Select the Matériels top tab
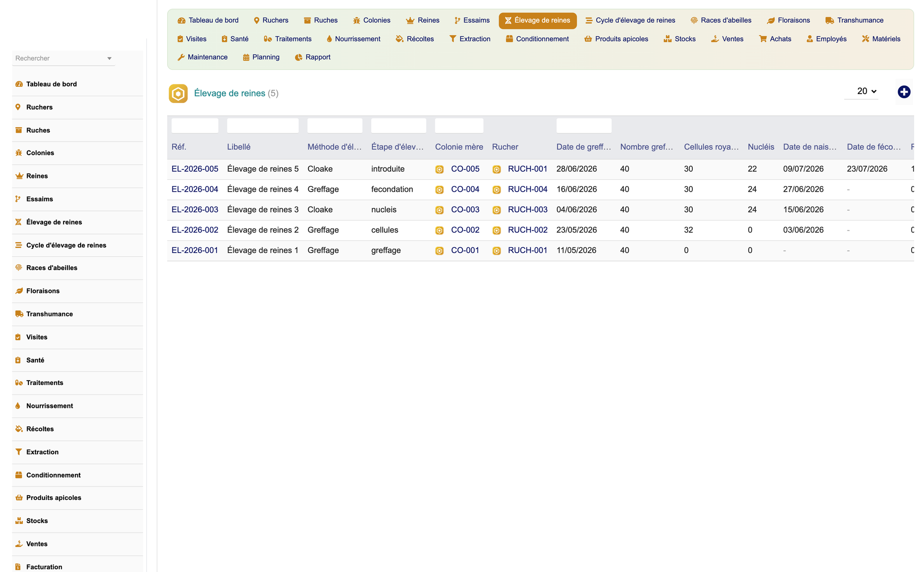924x572 pixels. click(x=881, y=39)
